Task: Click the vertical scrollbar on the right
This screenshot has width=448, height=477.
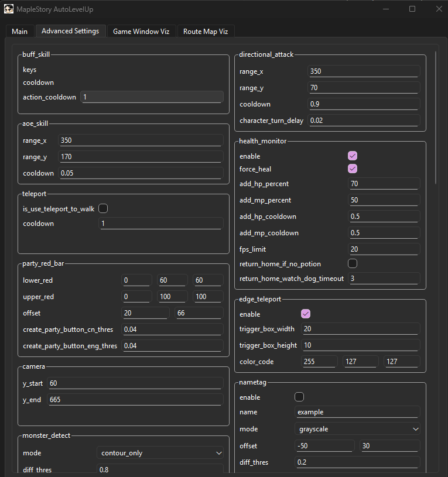Action: click(436, 117)
